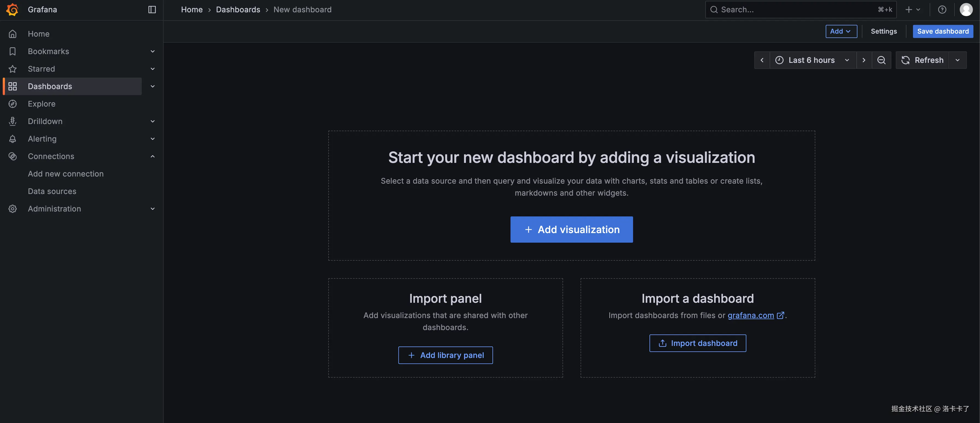980x423 pixels.
Task: Click the zoom out time range icon
Action: 881,60
